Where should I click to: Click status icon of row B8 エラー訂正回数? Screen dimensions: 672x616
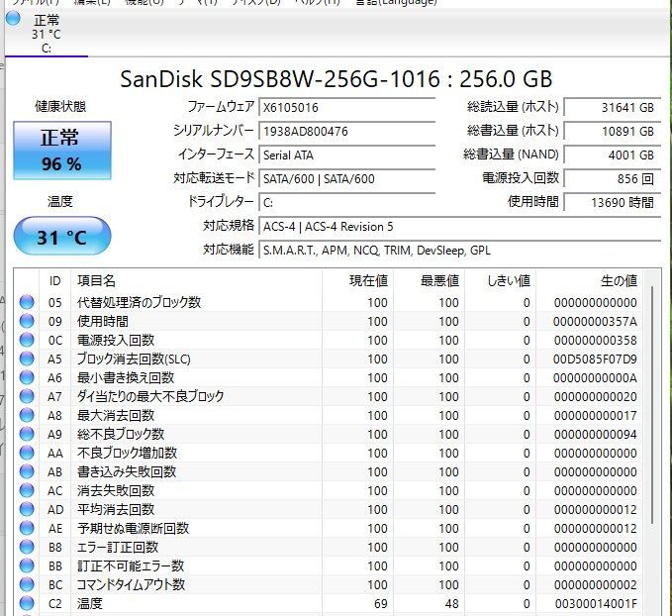(x=27, y=548)
